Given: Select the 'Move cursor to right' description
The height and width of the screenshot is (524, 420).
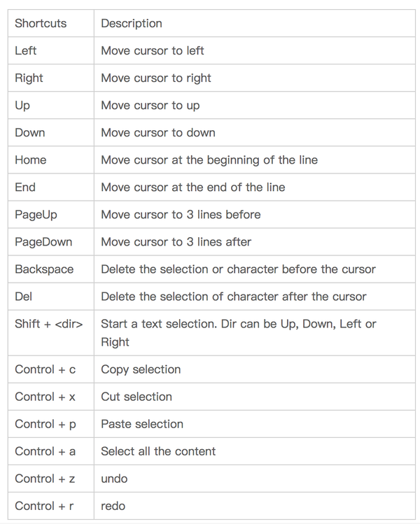Looking at the screenshot, I should pos(156,78).
